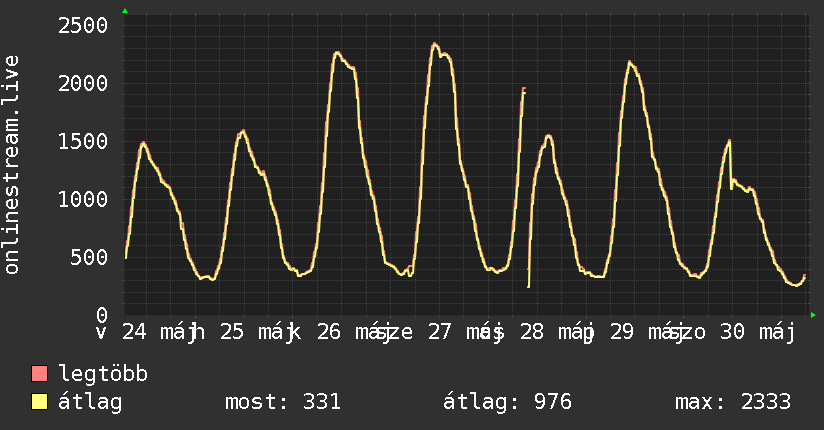Click the legtöbb legend label
The image size is (824, 430).
(x=104, y=374)
